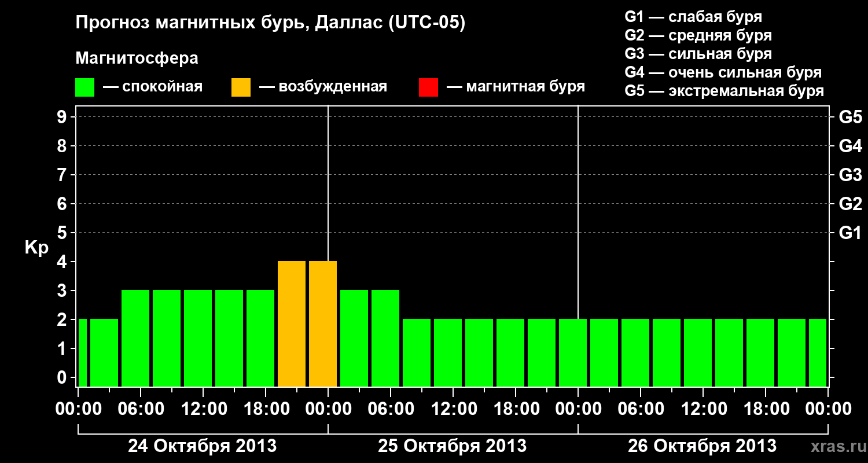
Task: Click the '— спокойная' legend label
Action: coord(153,87)
